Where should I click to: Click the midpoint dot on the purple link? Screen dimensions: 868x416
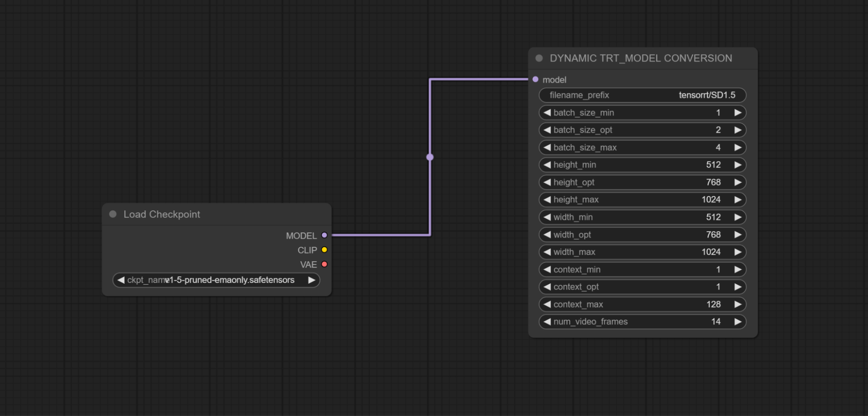click(x=430, y=157)
